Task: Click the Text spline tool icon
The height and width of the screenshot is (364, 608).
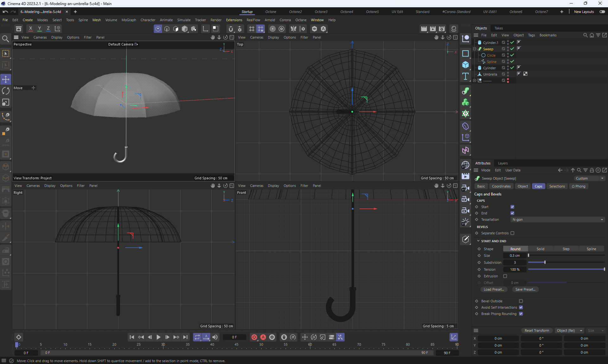Action: [x=465, y=76]
